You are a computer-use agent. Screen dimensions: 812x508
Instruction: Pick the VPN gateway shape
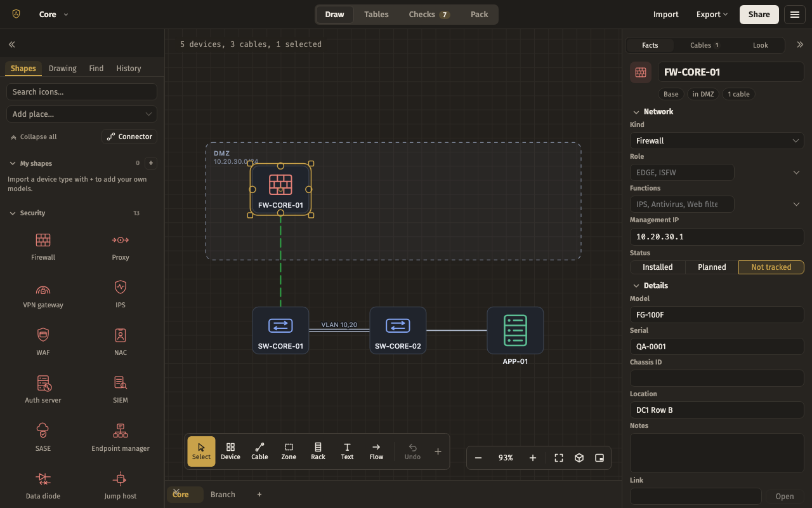pos(43,295)
